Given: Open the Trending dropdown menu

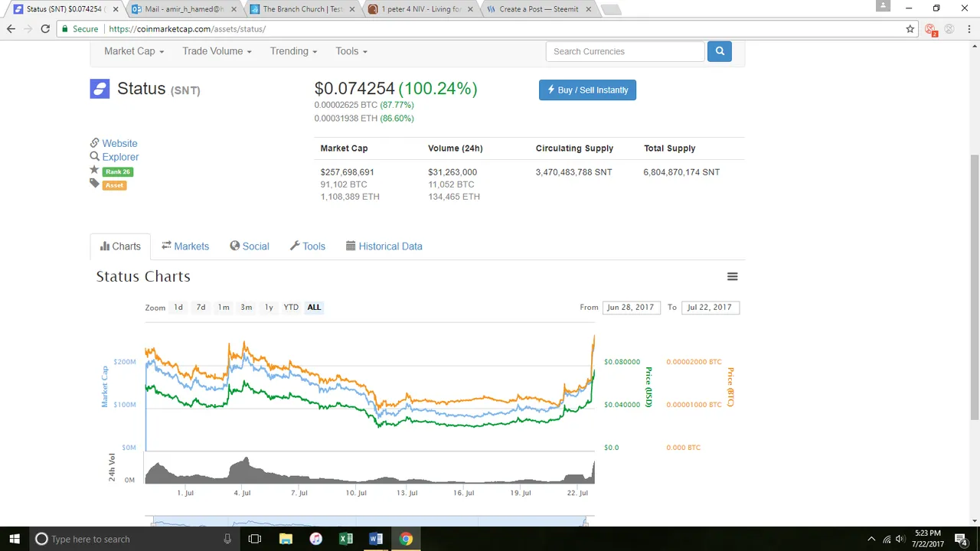Looking at the screenshot, I should pos(293,51).
